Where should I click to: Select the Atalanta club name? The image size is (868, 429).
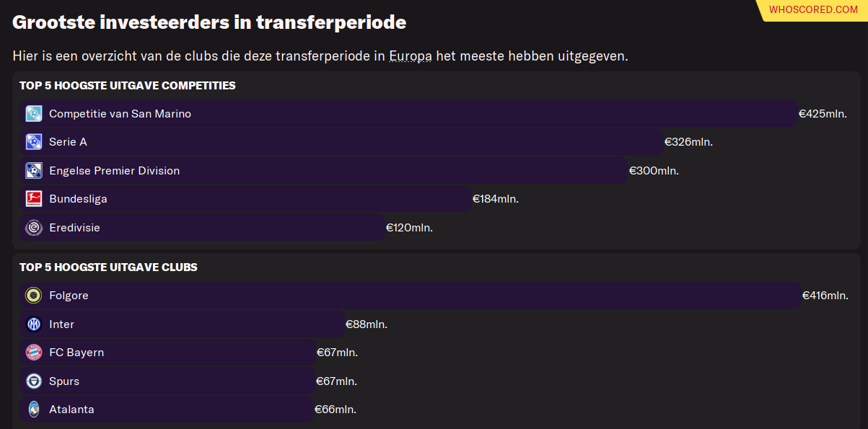point(71,410)
